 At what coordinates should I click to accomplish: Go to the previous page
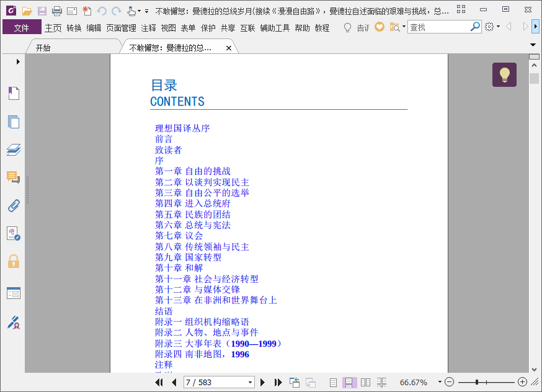tap(174, 382)
